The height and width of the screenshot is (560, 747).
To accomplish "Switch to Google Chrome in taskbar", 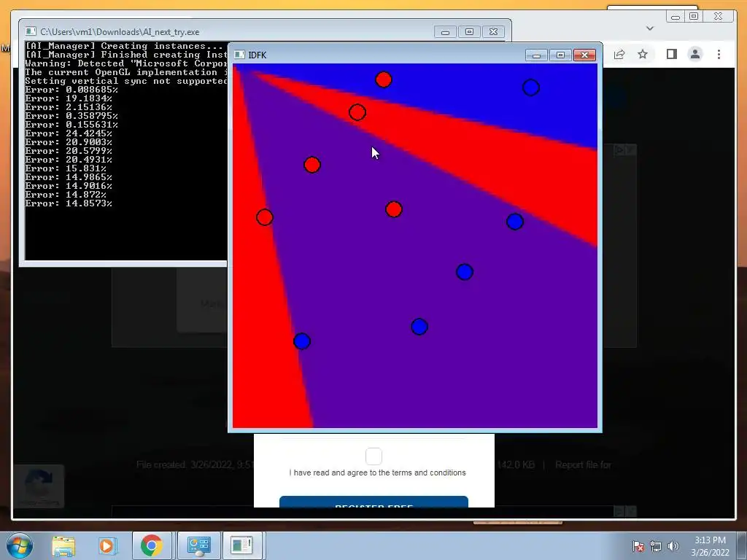I will (x=151, y=545).
